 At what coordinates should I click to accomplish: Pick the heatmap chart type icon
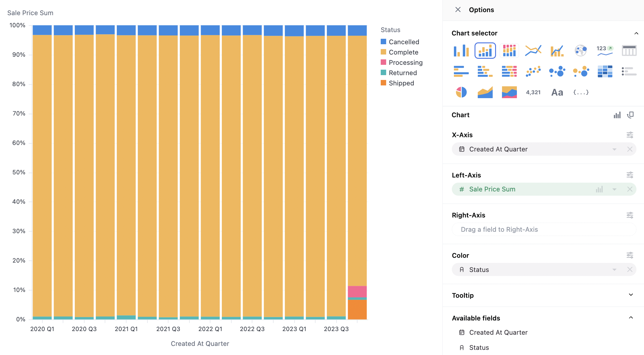[605, 71]
